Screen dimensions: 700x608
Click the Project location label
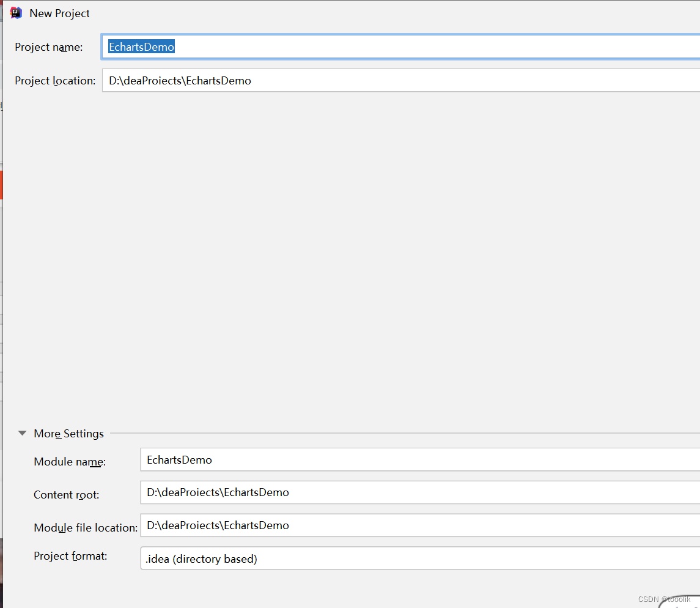point(55,81)
